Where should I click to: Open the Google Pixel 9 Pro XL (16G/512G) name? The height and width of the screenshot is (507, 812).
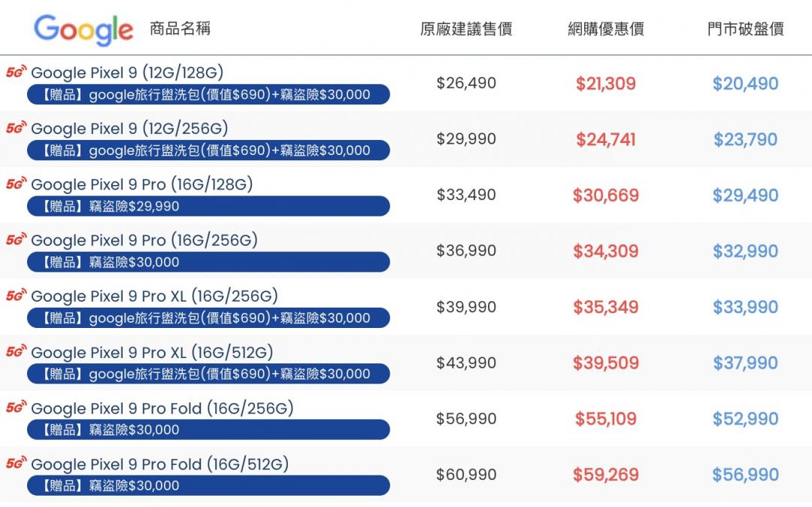(x=152, y=352)
